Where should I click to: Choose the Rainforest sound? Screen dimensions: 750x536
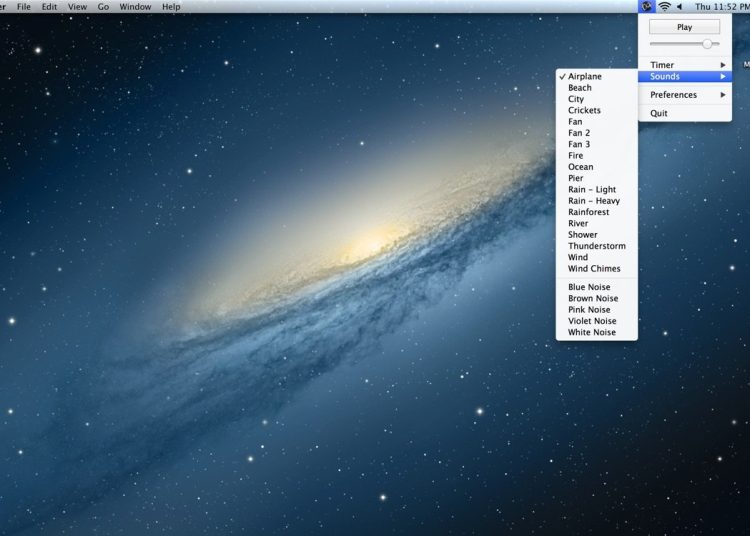596,212
